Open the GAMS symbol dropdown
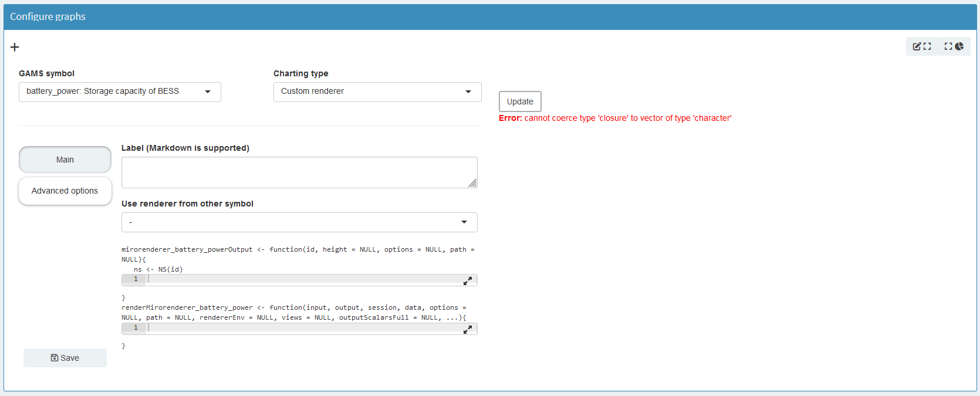Image resolution: width=980 pixels, height=396 pixels. click(120, 92)
